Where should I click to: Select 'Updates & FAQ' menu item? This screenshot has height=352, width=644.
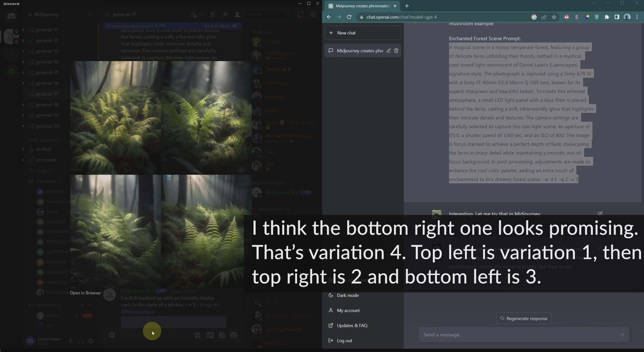pyautogui.click(x=352, y=325)
